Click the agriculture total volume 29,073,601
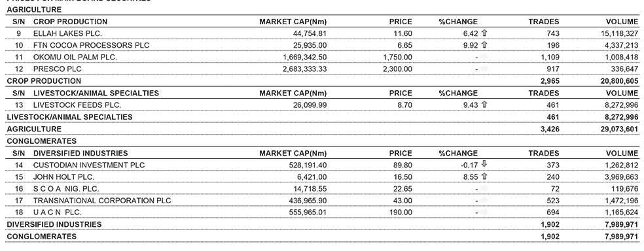The height and width of the screenshot is (251, 644). tap(619, 129)
